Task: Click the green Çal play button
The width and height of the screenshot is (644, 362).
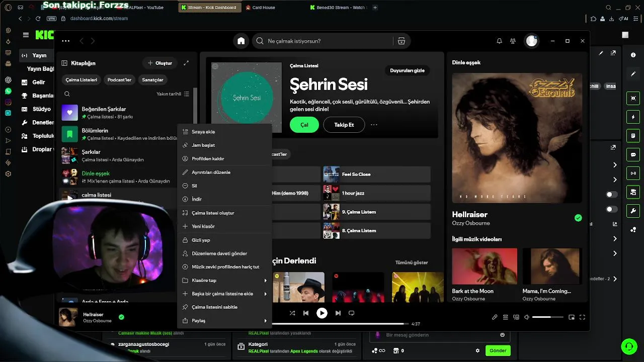Action: click(304, 125)
